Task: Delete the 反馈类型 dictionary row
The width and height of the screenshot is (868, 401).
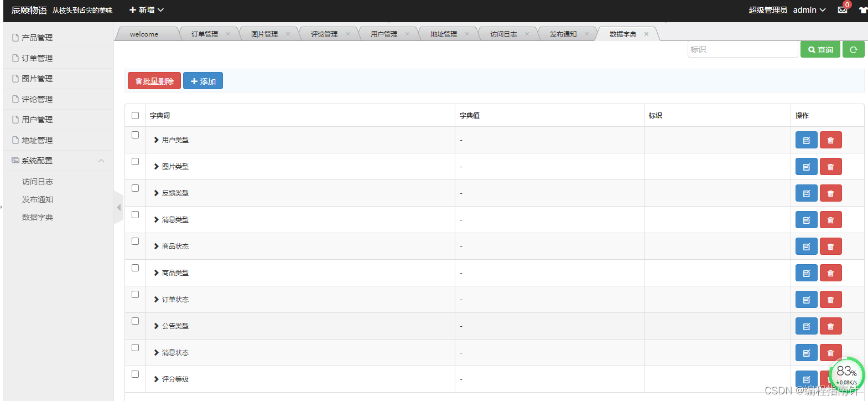Action: pyautogui.click(x=830, y=193)
